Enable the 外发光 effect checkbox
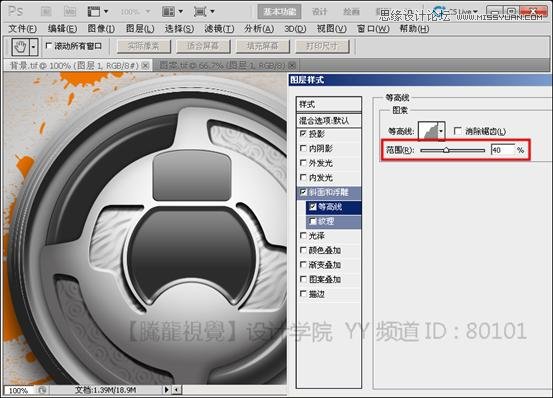Screen dimensions: 553x398 [x=303, y=163]
